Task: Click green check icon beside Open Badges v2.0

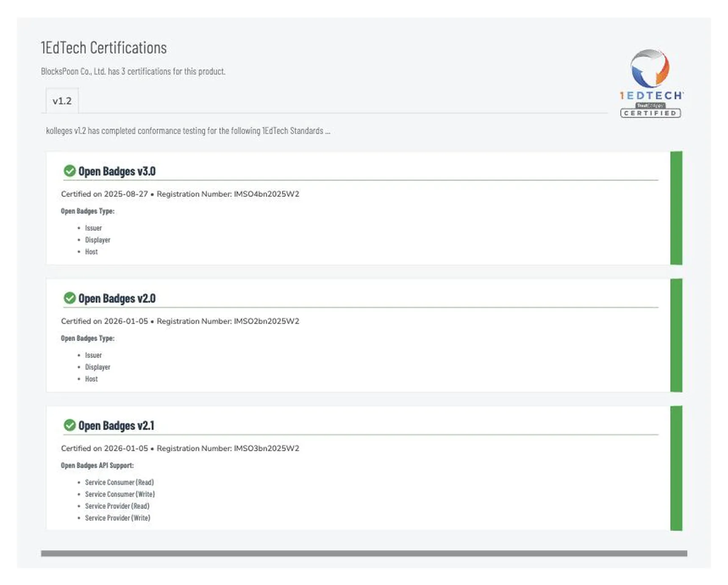Action: (69, 298)
